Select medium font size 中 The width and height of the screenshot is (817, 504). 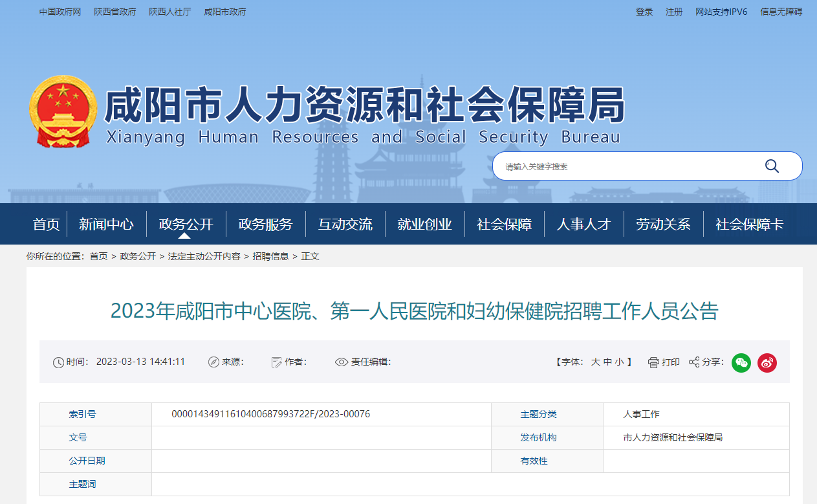607,362
